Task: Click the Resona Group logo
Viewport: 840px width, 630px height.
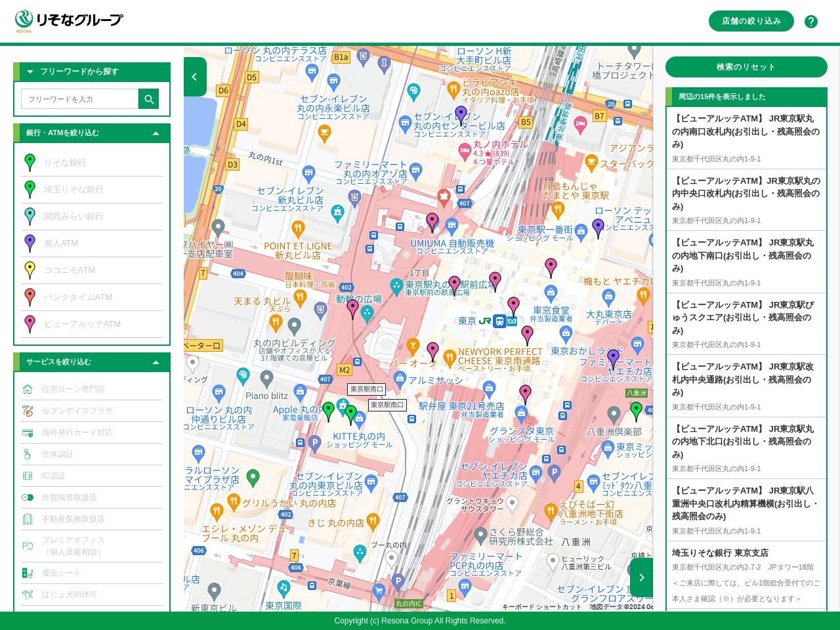Action: [x=69, y=21]
